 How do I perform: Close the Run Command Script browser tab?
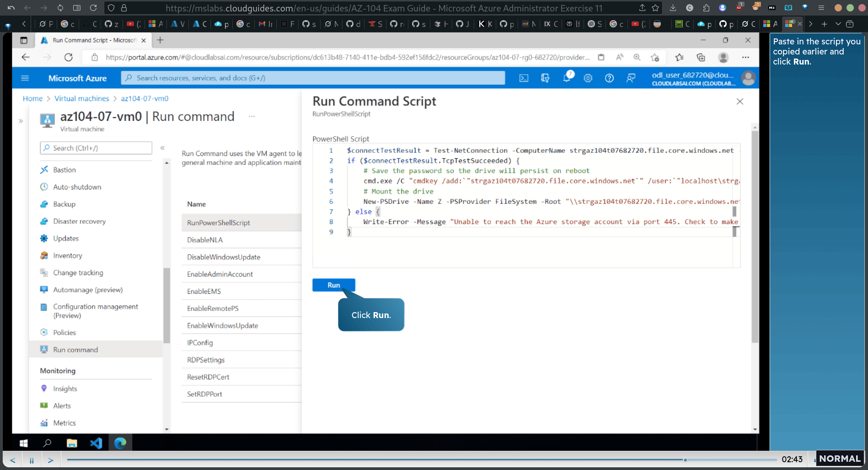point(144,40)
